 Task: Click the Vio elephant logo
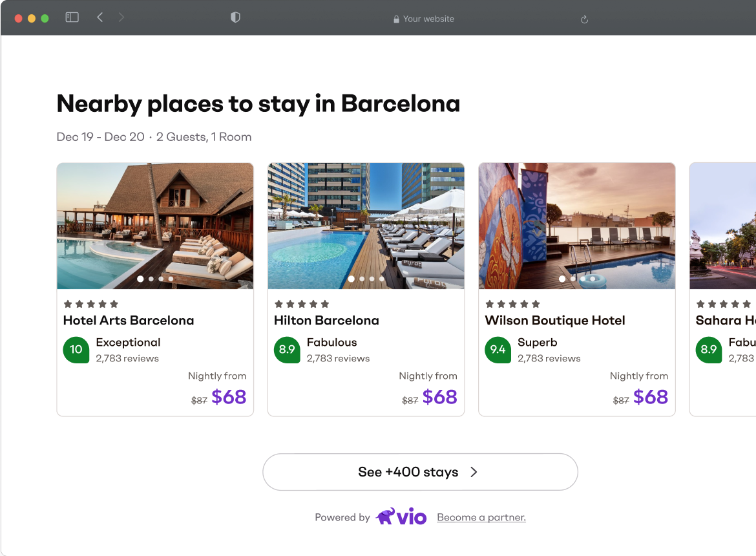[x=386, y=516]
